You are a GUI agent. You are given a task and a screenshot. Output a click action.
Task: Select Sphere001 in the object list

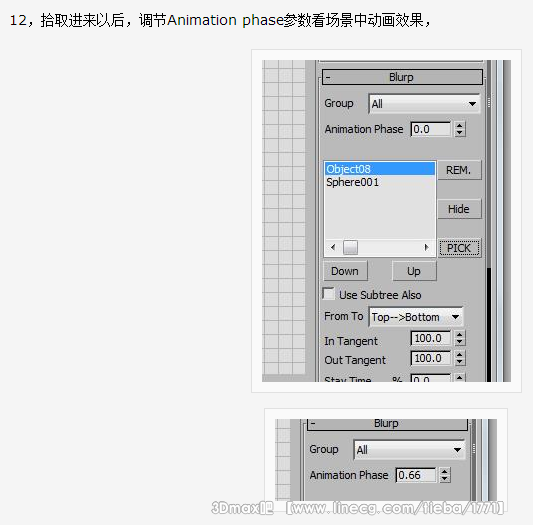[x=380, y=182]
